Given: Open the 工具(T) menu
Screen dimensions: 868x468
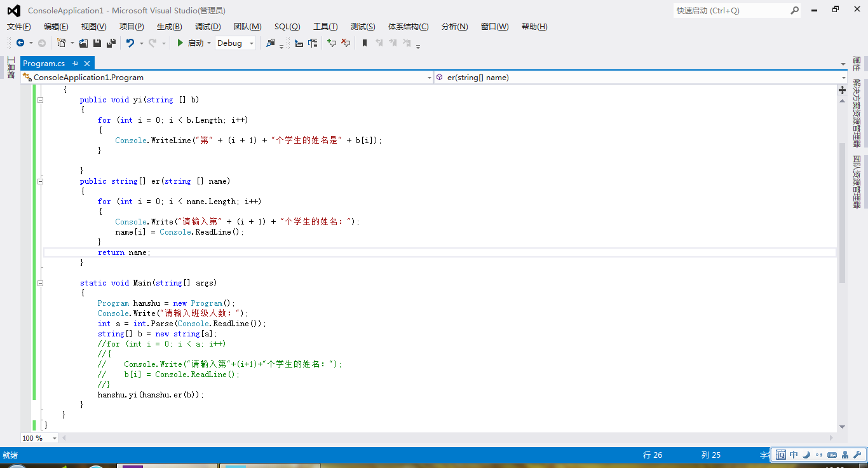Looking at the screenshot, I should click(x=325, y=26).
